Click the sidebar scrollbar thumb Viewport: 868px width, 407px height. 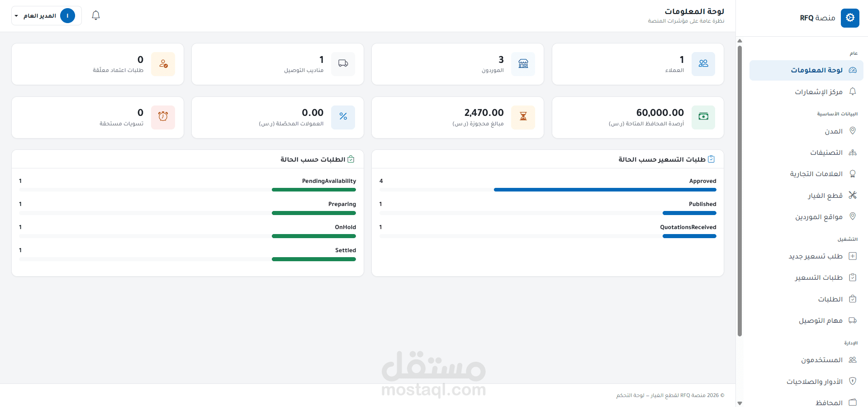(740, 191)
